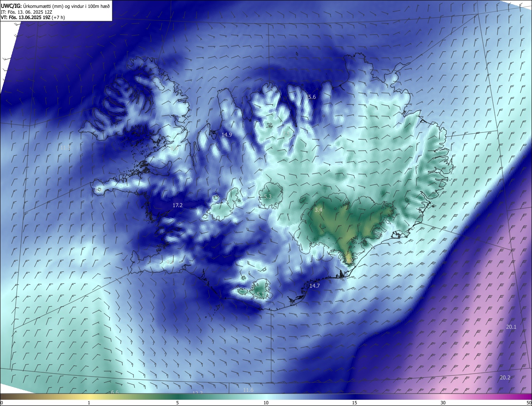Click the colorbar tick label 0
Image resolution: width=532 pixels, height=406 pixels.
(2, 403)
